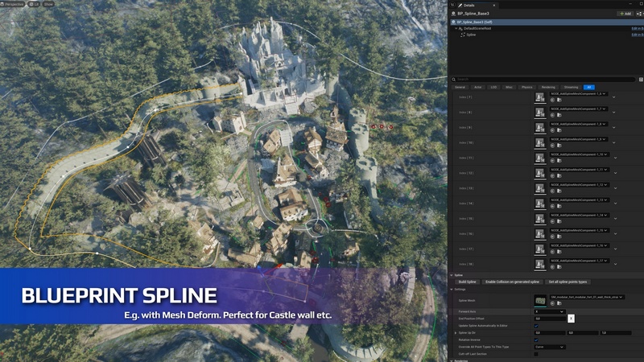Collapse the DefaultSceneRoot tree node
The width and height of the screenshot is (644, 362).
(456, 28)
